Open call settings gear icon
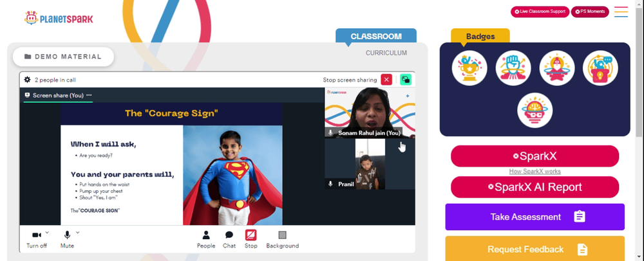This screenshot has height=261, width=644. click(27, 80)
